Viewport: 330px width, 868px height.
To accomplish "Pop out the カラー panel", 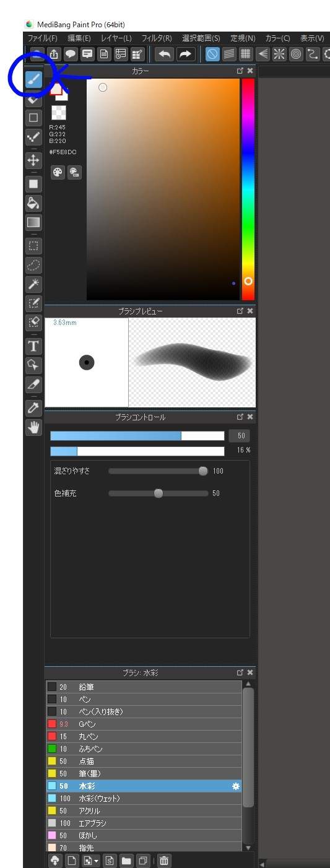I will click(240, 71).
